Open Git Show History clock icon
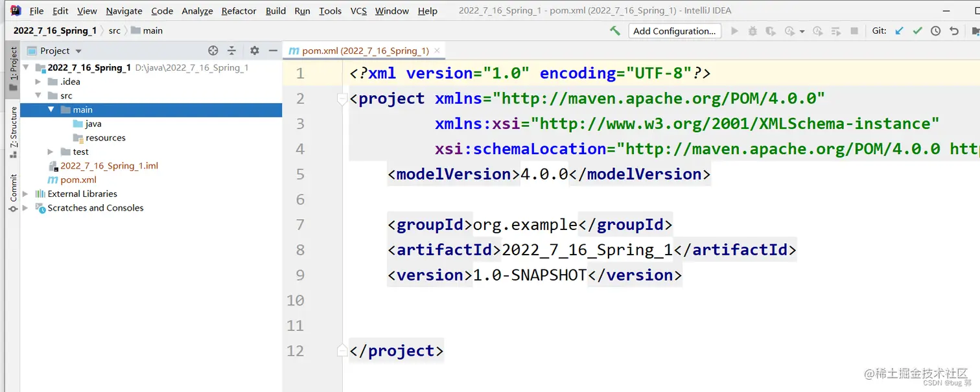The width and height of the screenshot is (980, 392). click(935, 30)
